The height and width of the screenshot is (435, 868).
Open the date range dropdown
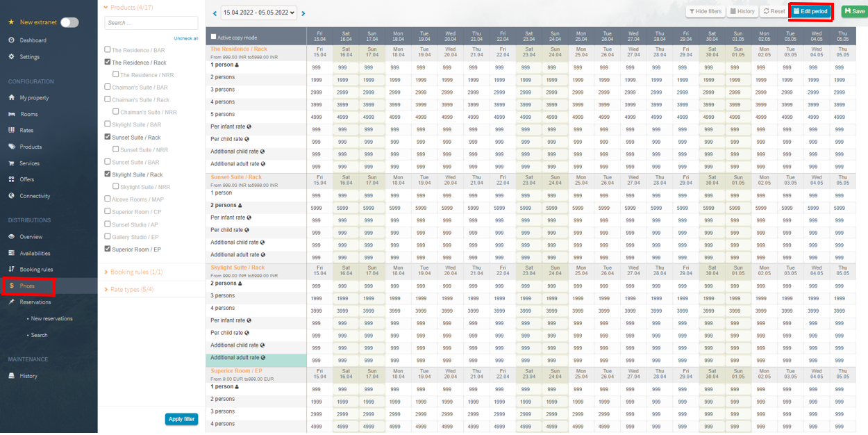click(x=258, y=13)
